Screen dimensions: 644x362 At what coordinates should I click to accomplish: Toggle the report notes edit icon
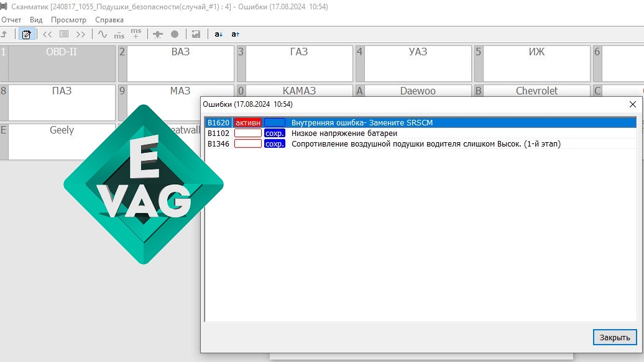26,35
